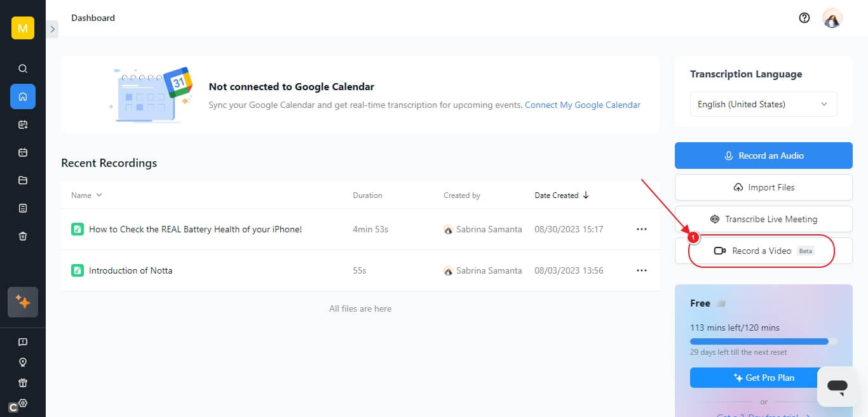Open the feedback message sidebar icon
The image size is (868, 417).
coord(23,342)
